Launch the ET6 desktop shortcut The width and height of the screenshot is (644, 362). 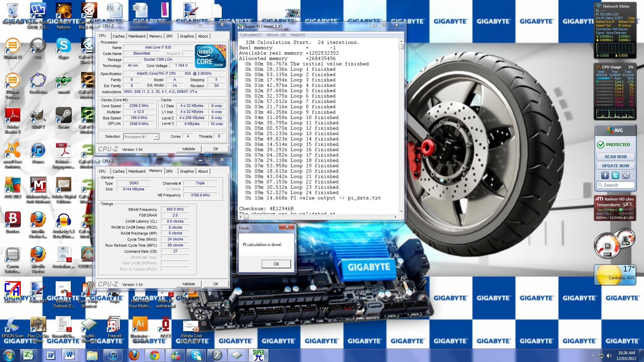[x=38, y=48]
